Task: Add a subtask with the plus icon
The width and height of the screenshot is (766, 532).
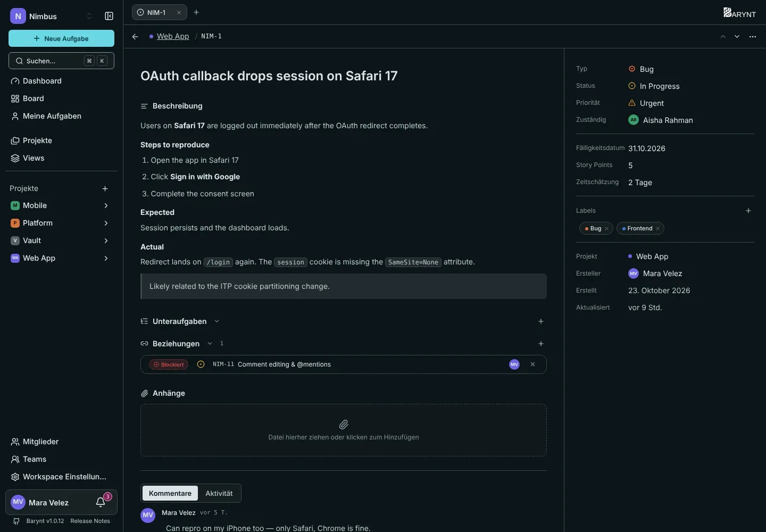Action: (x=541, y=321)
